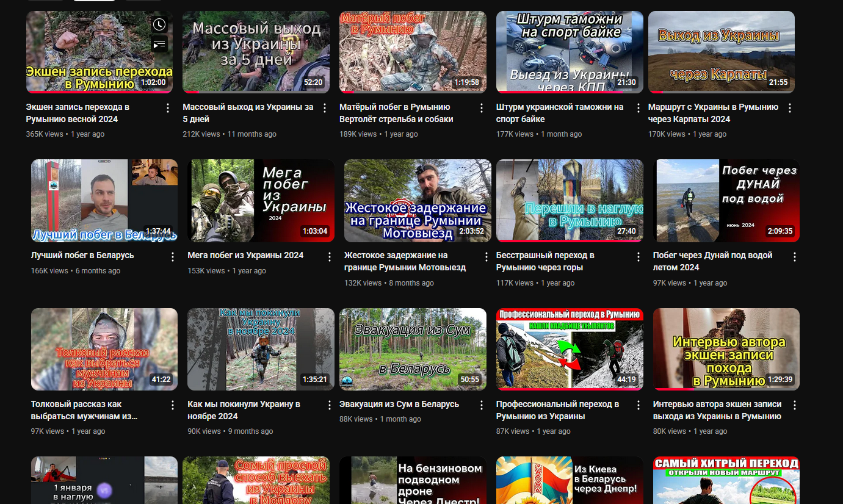Open title 'Лучший побег в Беларусь'
Viewport: 843px width, 504px height.
pyautogui.click(x=82, y=255)
